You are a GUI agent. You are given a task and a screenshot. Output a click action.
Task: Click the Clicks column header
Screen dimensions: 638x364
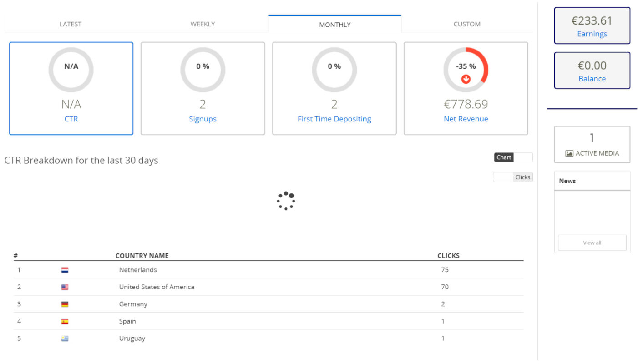click(x=448, y=256)
